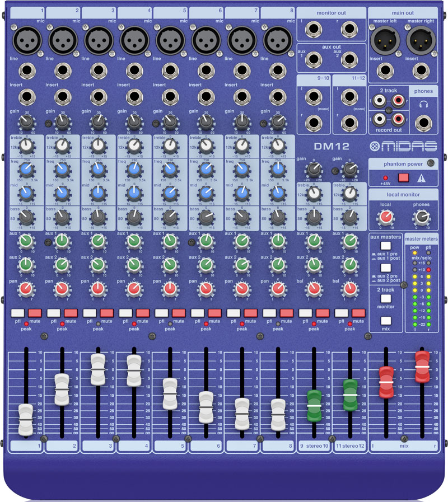Click channel 1 peak LED
The height and width of the screenshot is (502, 448).
click(x=26, y=324)
